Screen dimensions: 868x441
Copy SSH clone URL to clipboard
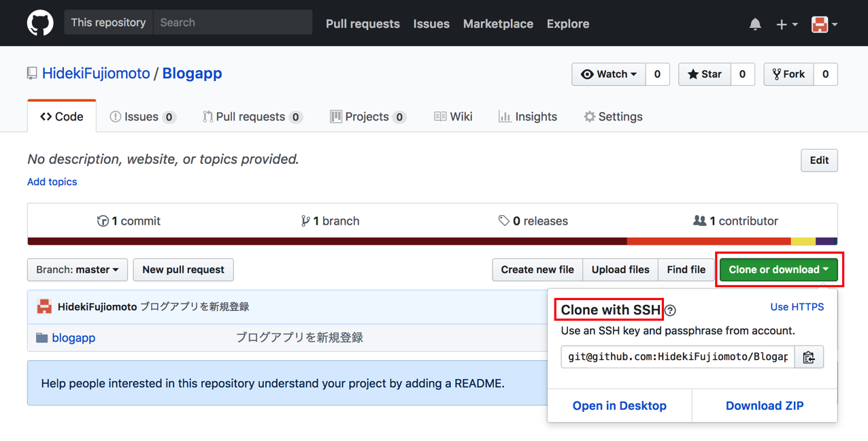pyautogui.click(x=809, y=357)
